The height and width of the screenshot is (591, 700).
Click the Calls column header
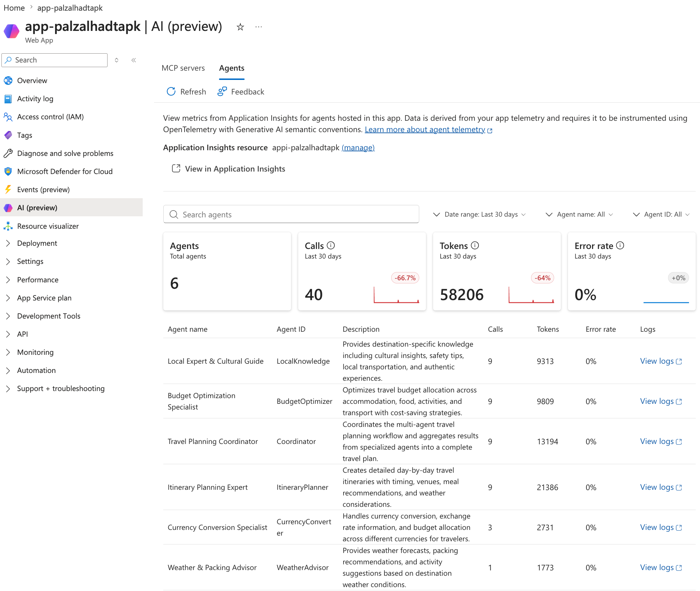tap(495, 329)
